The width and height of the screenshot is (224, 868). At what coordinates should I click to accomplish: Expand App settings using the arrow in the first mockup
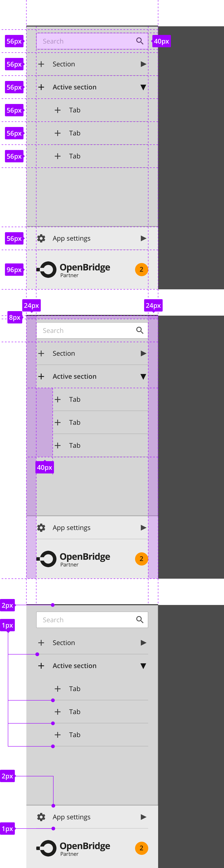pyautogui.click(x=143, y=239)
